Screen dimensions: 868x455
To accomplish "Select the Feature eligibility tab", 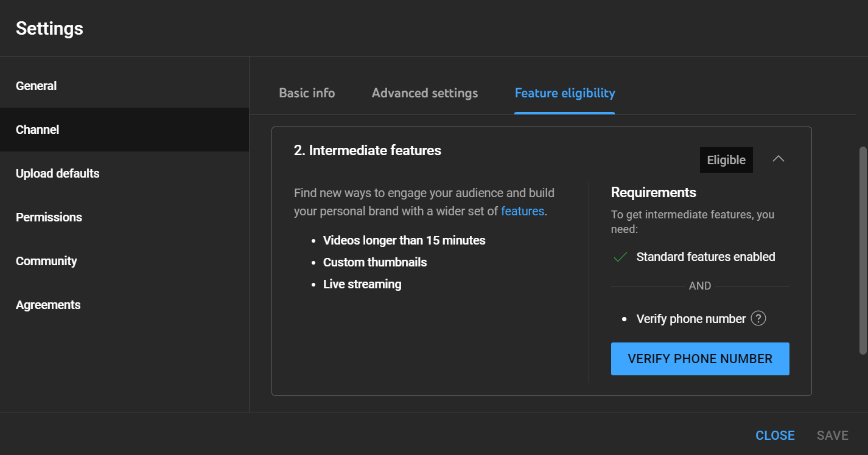I will (x=565, y=93).
